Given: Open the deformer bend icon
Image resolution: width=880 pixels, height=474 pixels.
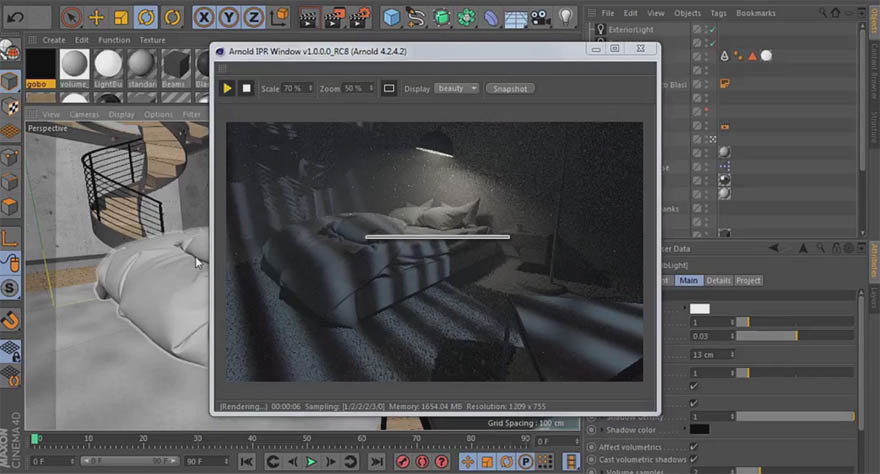Looking at the screenshot, I should [x=491, y=18].
